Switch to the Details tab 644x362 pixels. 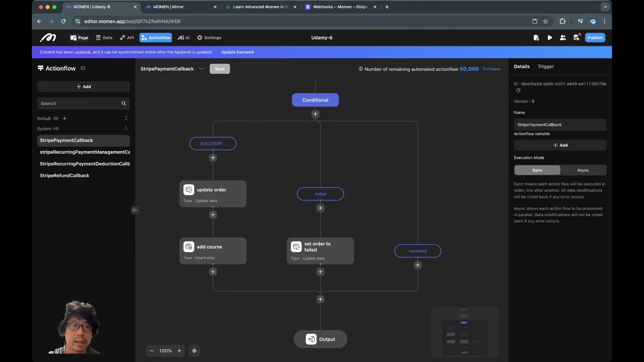(x=522, y=67)
